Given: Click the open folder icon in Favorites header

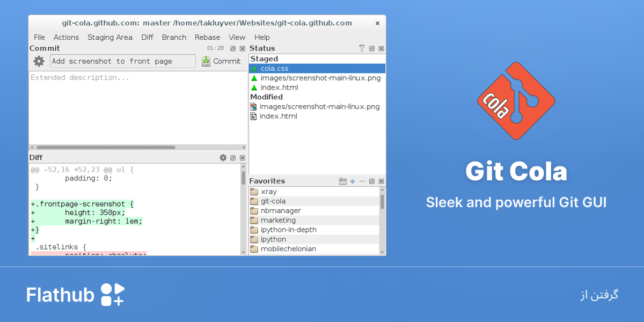Looking at the screenshot, I should click(343, 181).
